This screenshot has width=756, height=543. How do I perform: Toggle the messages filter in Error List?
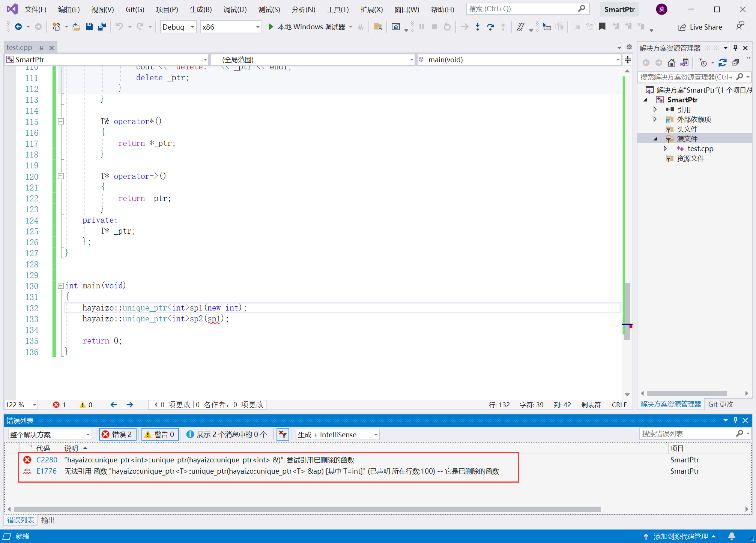pos(227,434)
